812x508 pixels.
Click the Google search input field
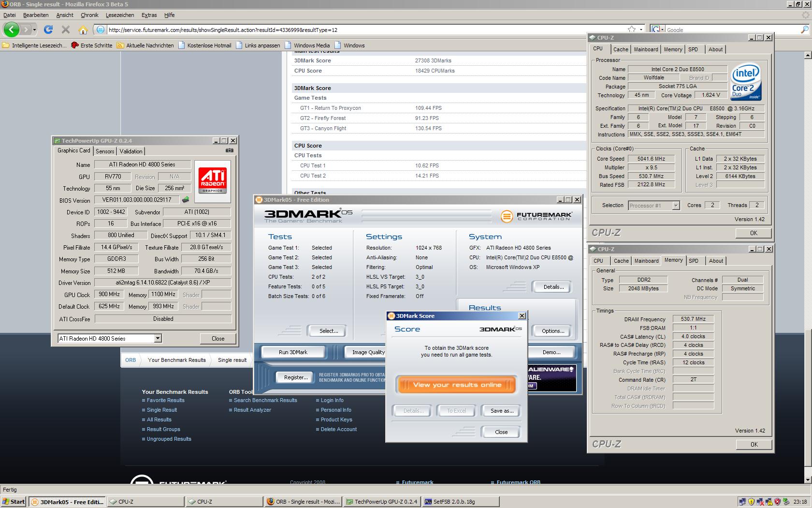point(732,30)
